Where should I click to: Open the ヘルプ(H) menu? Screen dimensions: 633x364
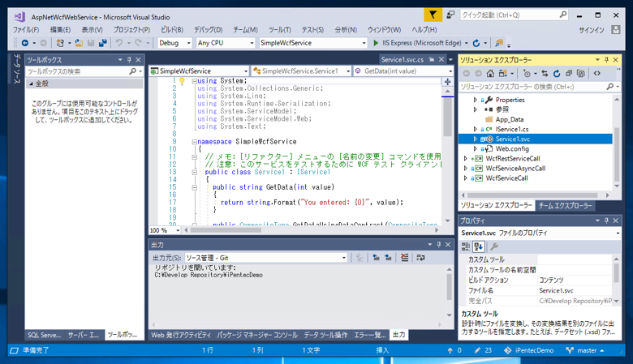(x=424, y=30)
